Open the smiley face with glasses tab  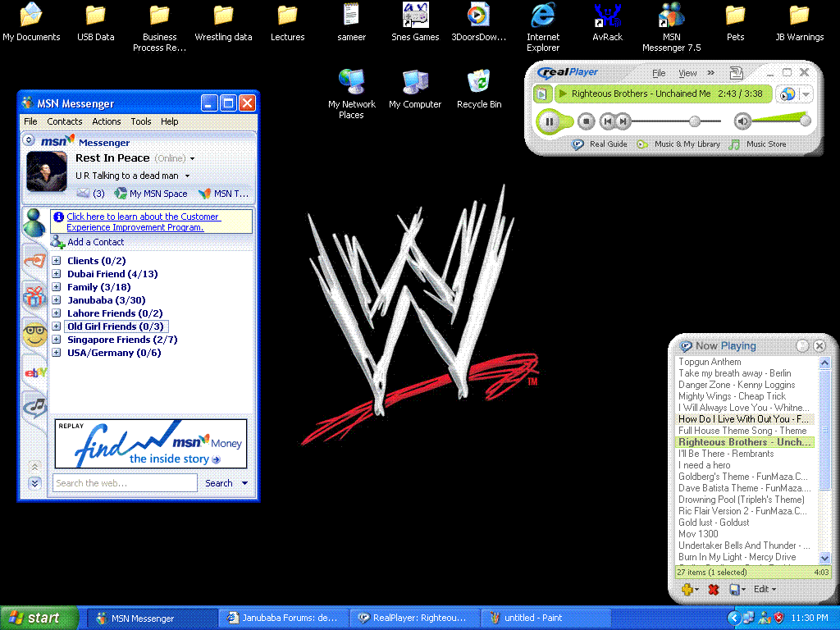34,335
